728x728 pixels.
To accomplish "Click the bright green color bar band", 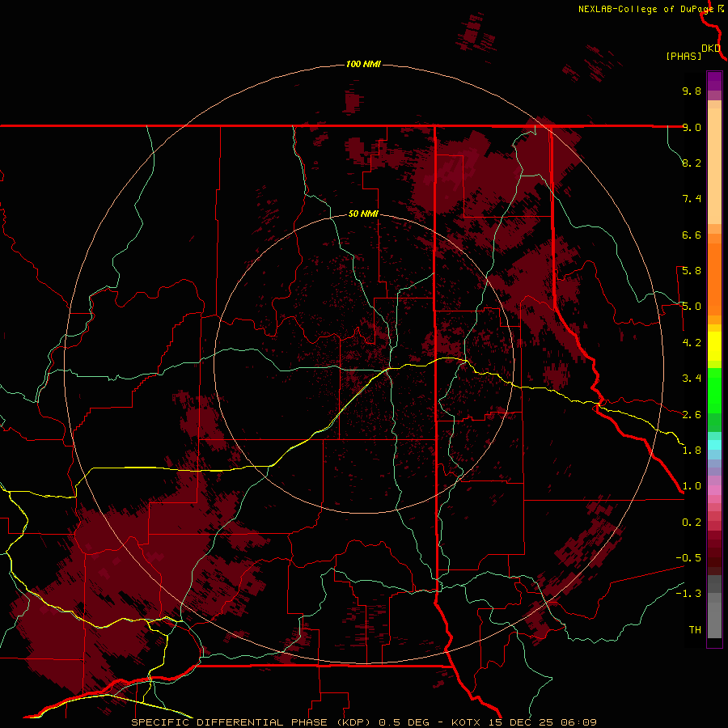I will coord(714,390).
